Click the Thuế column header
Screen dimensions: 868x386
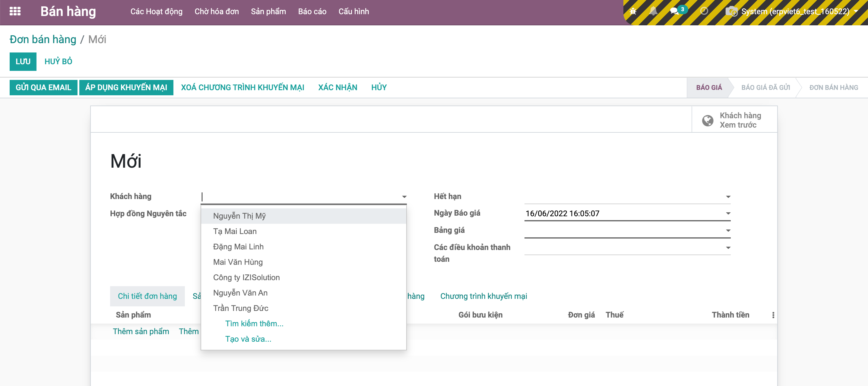coord(615,315)
